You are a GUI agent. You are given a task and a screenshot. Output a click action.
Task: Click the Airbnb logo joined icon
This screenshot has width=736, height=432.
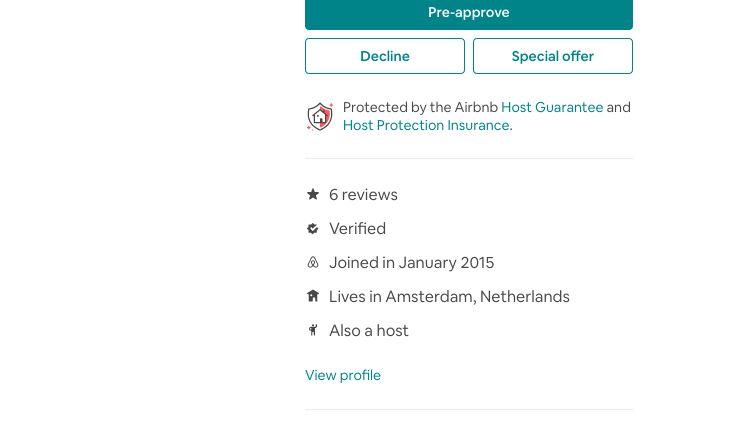coord(313,263)
